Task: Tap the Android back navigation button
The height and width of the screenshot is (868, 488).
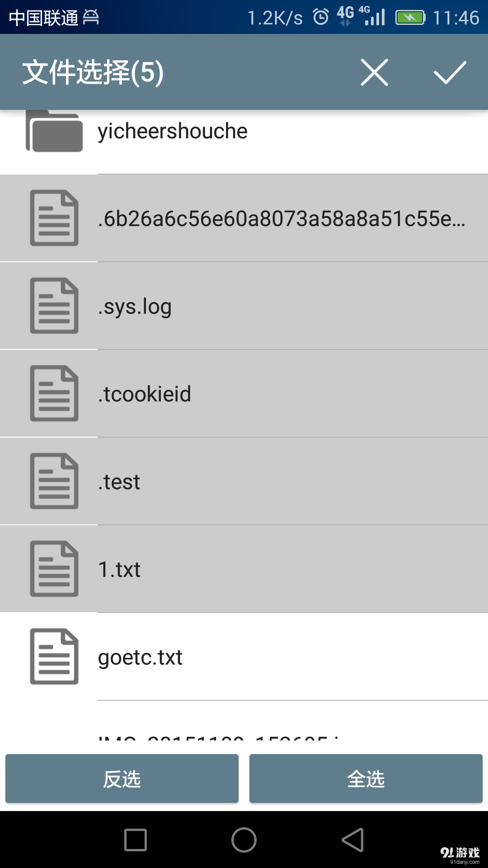Action: (x=352, y=840)
